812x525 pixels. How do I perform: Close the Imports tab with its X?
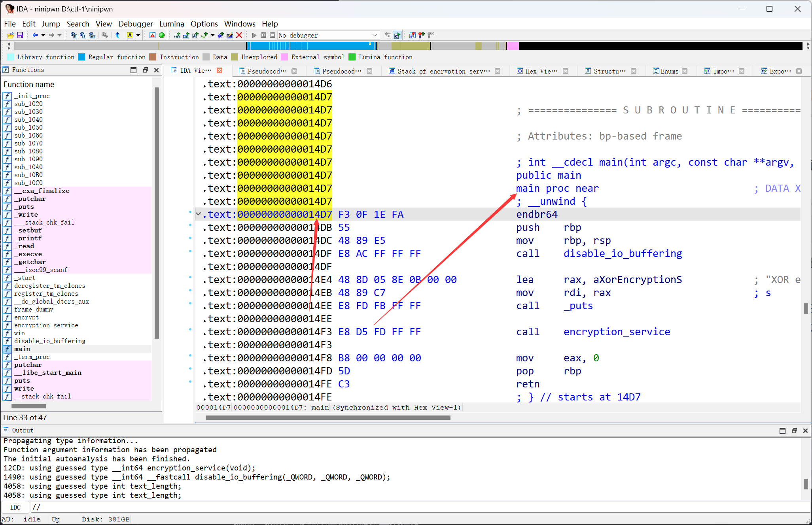point(742,71)
